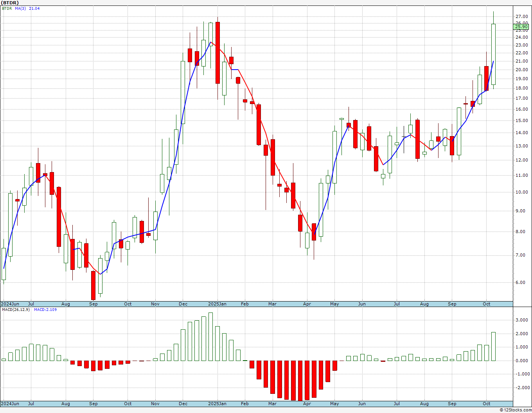The height and width of the screenshot is (413, 532).
Task: Click the MACD(26,12,9) indicator label
Action: tap(16, 310)
